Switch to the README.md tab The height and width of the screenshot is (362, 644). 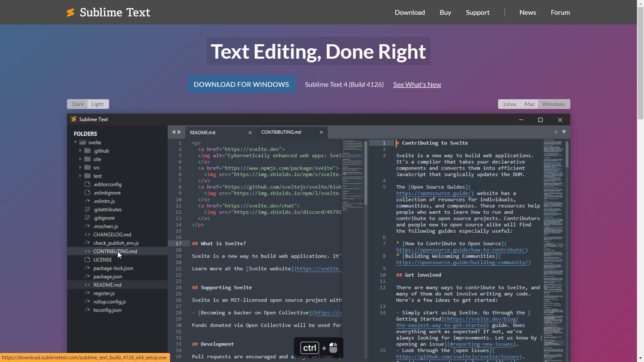(203, 133)
